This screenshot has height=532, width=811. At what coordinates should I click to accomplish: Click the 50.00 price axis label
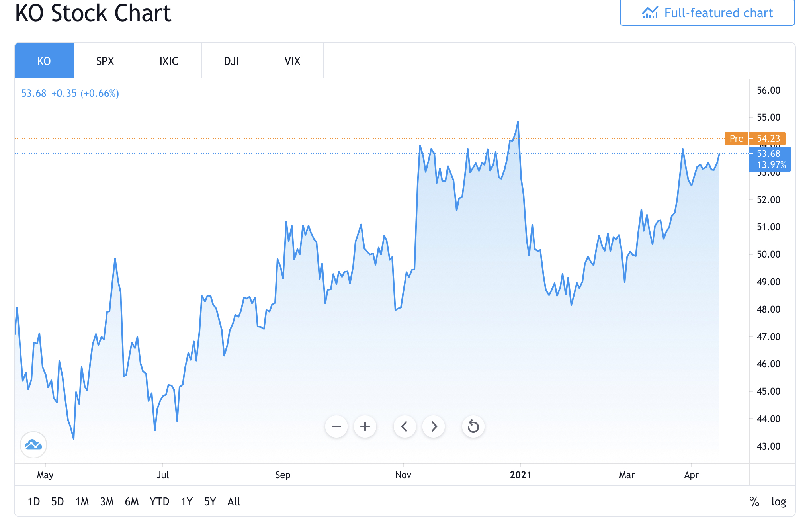768,254
